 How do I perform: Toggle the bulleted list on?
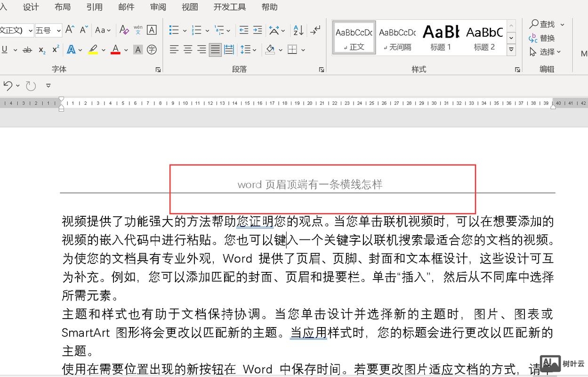[x=174, y=29]
